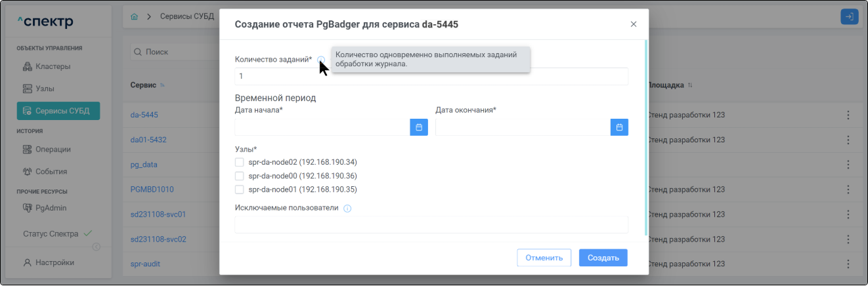Image resolution: width=868 pixels, height=286 pixels.
Task: Open service link da01-5432
Action: (148, 140)
